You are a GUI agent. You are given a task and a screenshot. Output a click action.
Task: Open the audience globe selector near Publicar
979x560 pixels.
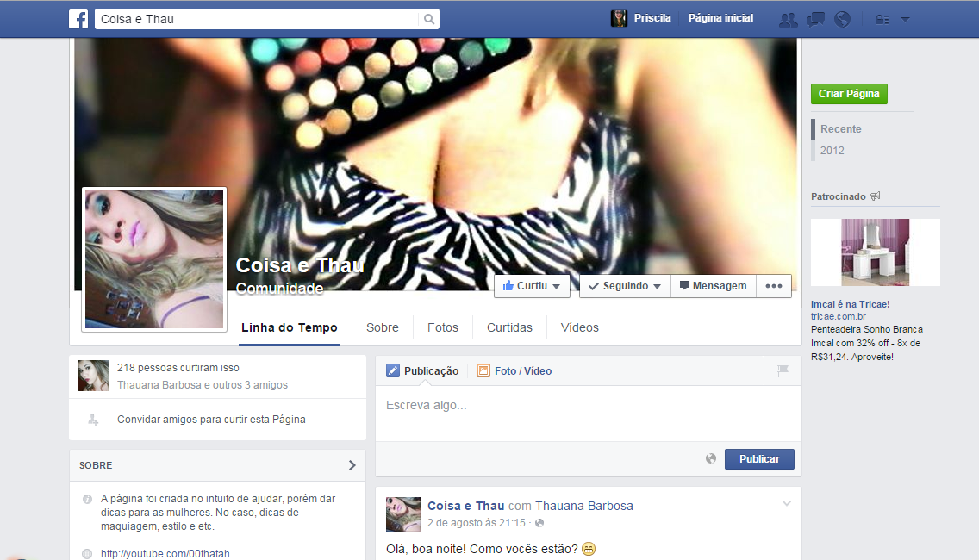tap(710, 459)
